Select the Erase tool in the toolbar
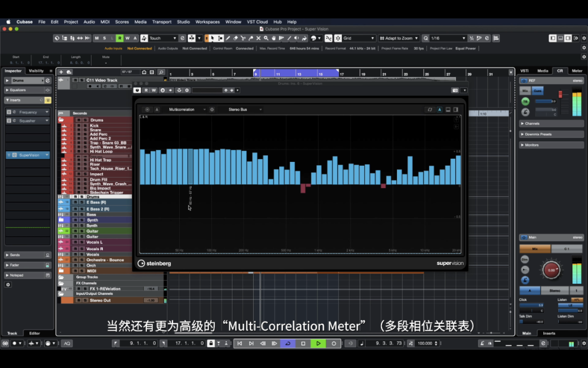The width and height of the screenshot is (588, 368). click(236, 38)
